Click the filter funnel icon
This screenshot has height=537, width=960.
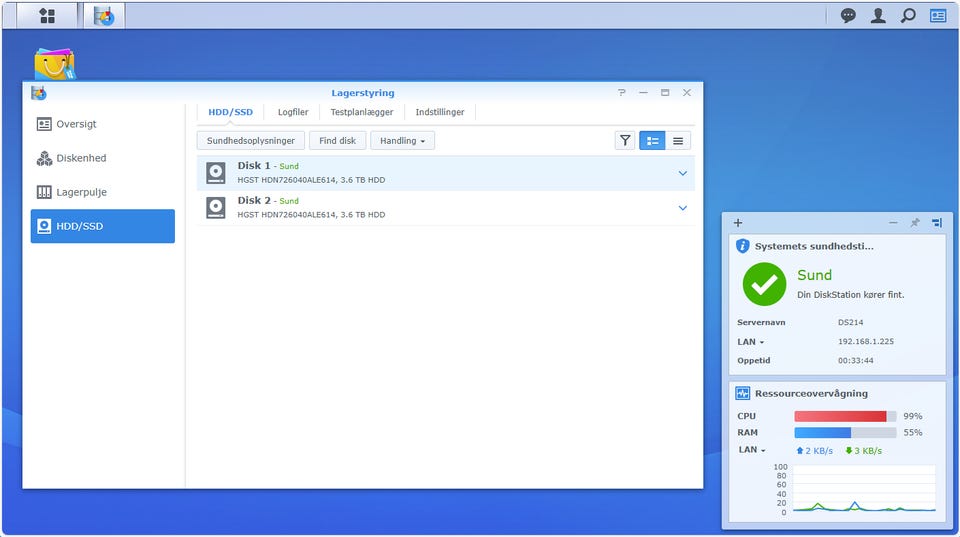(x=624, y=141)
